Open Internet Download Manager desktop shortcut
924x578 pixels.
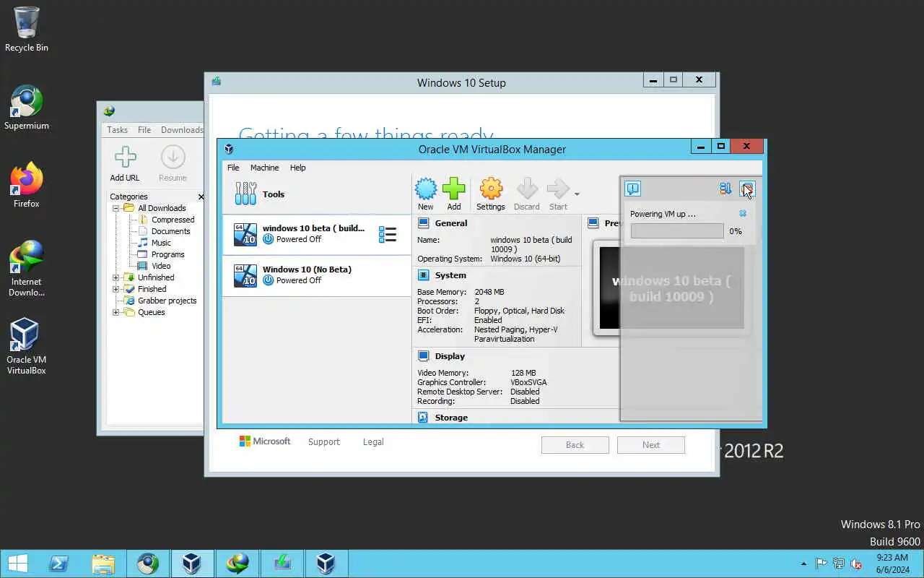tap(27, 269)
